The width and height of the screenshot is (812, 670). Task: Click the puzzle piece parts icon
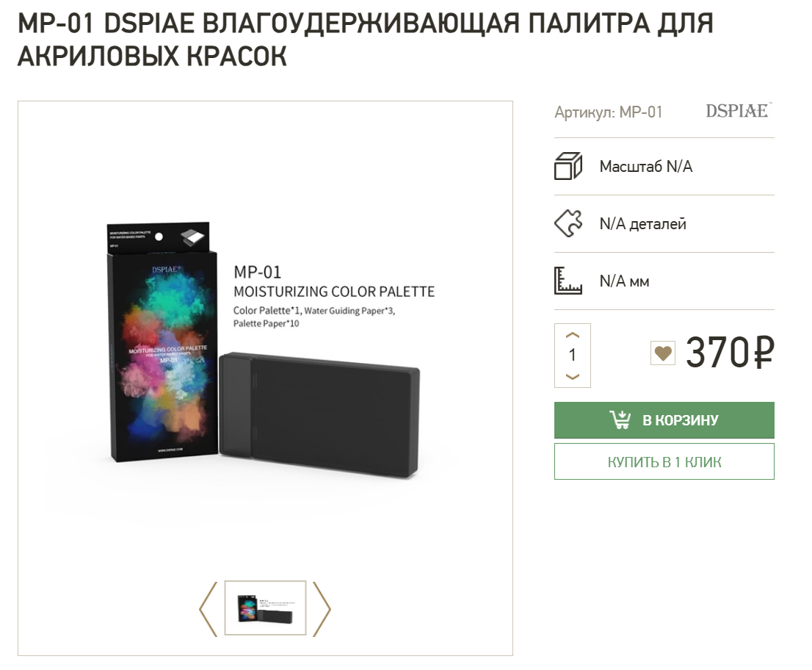[568, 224]
